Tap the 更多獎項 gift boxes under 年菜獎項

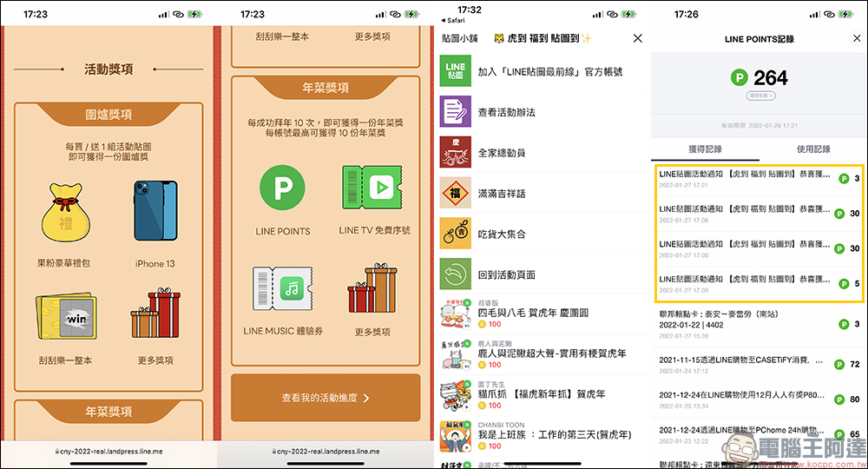[x=372, y=288]
